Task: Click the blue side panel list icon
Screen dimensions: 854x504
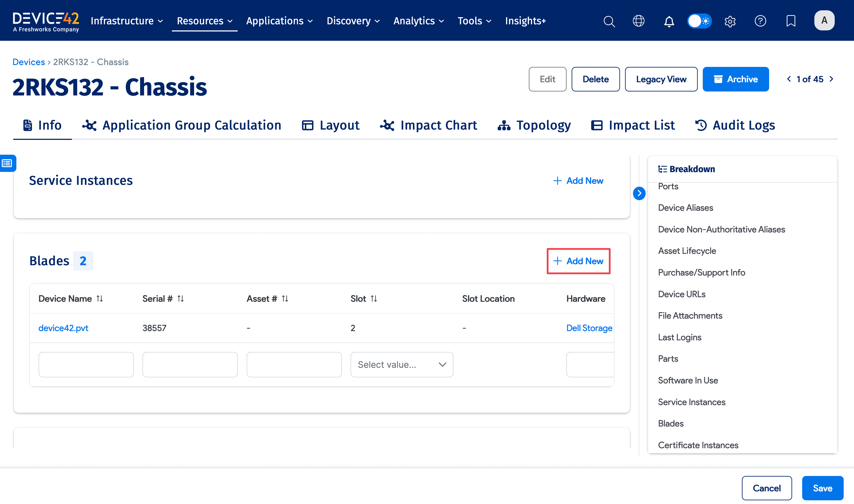Action: pos(7,163)
